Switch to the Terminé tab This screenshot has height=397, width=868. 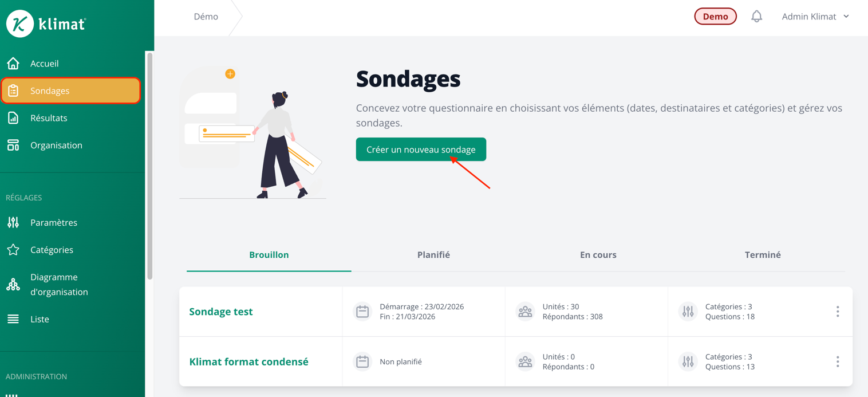[763, 255]
